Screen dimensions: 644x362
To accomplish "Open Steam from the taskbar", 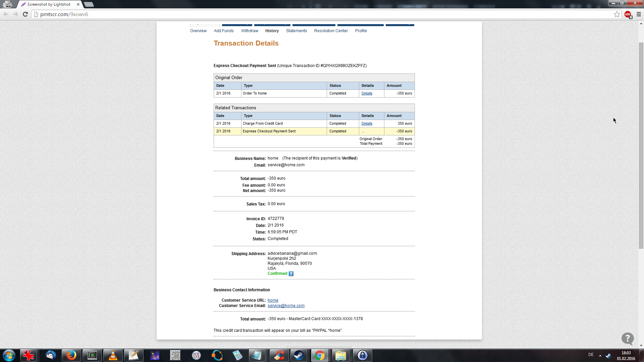I will [299, 355].
